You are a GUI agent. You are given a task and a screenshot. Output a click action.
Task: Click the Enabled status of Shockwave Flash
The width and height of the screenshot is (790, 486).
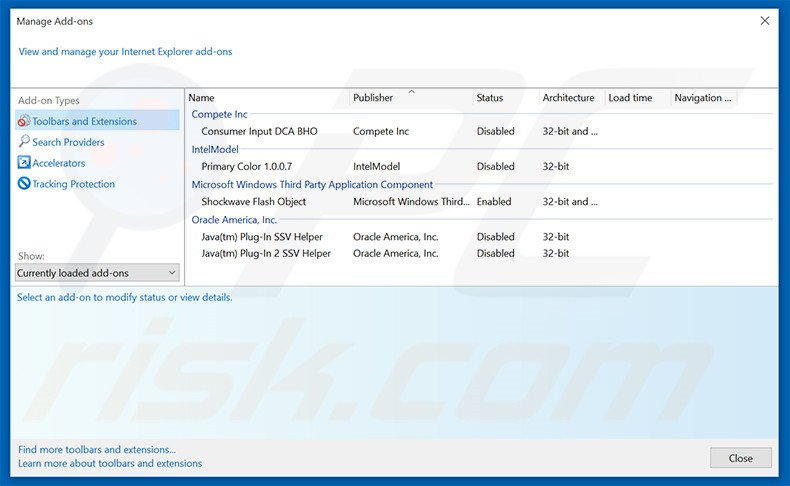tap(494, 201)
